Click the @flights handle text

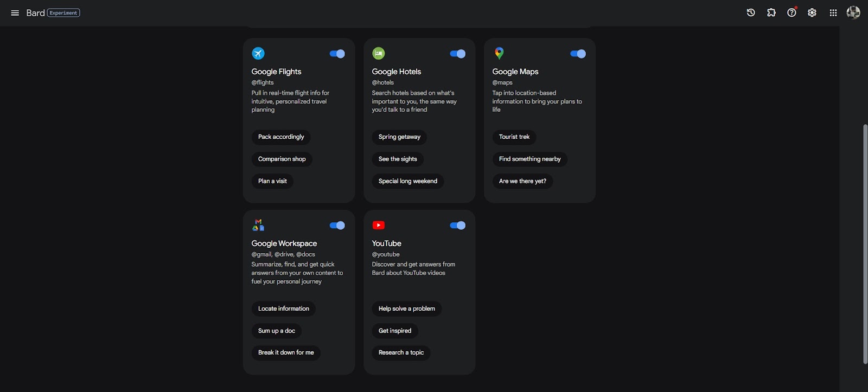coord(263,82)
